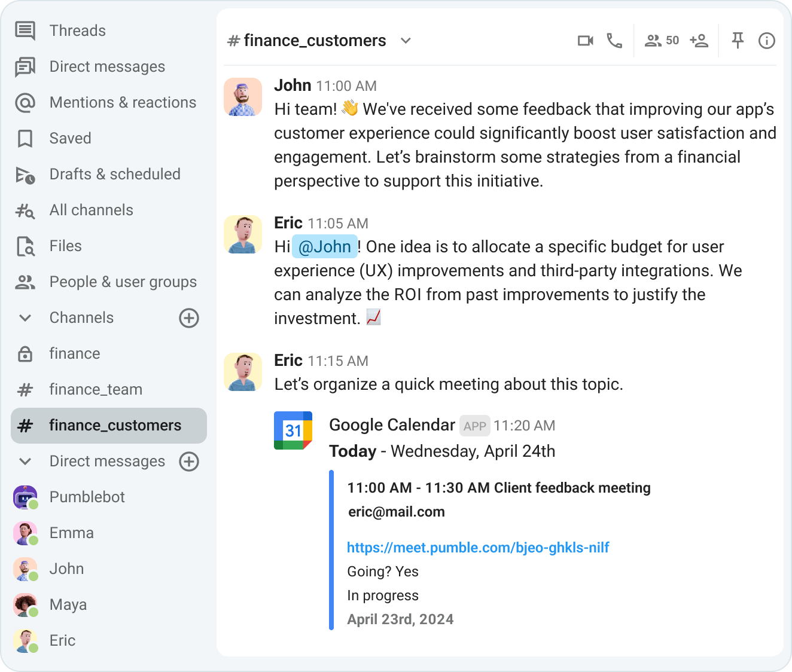The image size is (792, 672).
Task: Collapse the Channels section
Action: point(25,317)
